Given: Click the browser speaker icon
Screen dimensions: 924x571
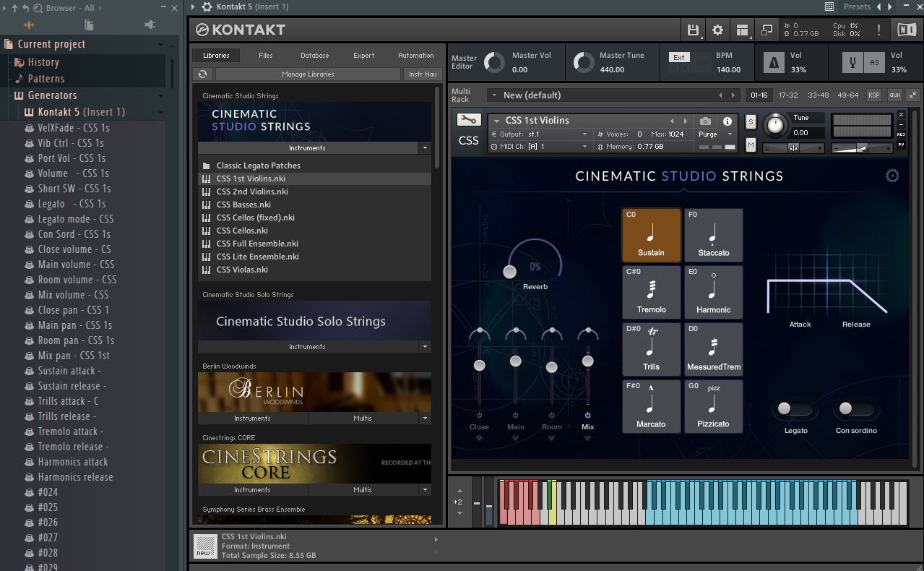Looking at the screenshot, I should click(x=150, y=25).
